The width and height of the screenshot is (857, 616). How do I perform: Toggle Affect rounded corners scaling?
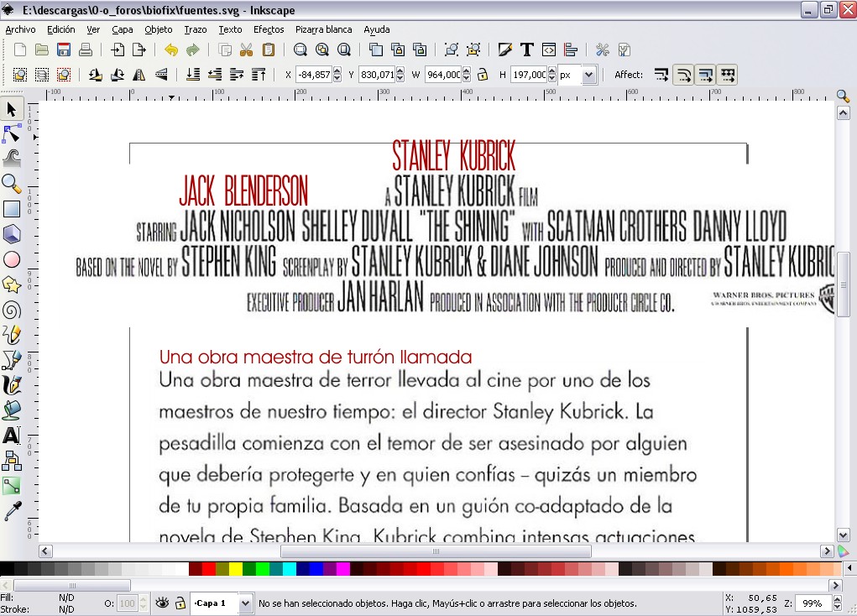click(x=684, y=75)
